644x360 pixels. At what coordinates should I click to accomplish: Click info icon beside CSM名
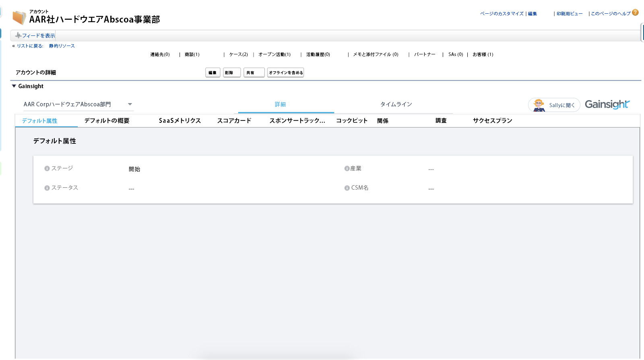click(x=347, y=188)
